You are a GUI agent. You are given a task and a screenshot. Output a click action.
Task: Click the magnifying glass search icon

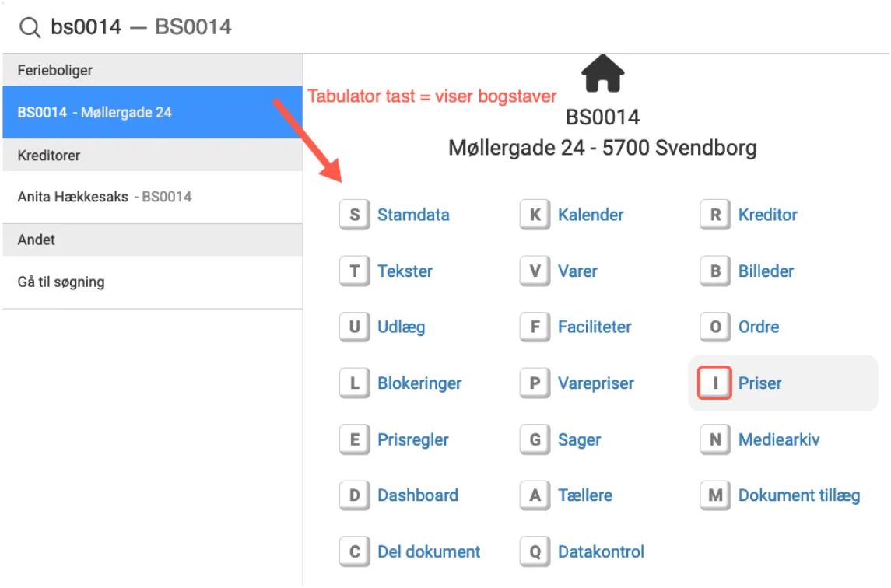point(30,27)
